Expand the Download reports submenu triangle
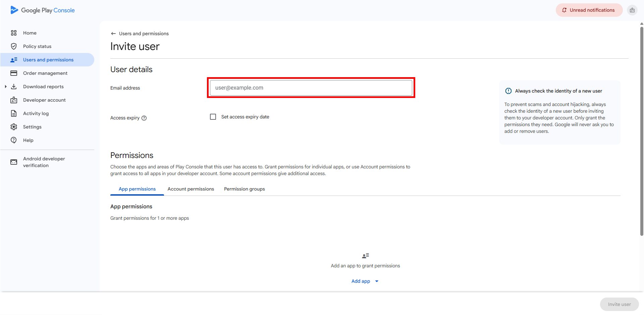 6,87
